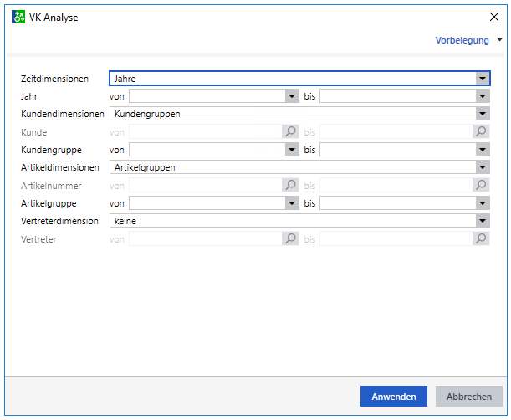This screenshot has width=511, height=420.
Task: Click the Artikeldimensionen label
Action: tap(60, 167)
